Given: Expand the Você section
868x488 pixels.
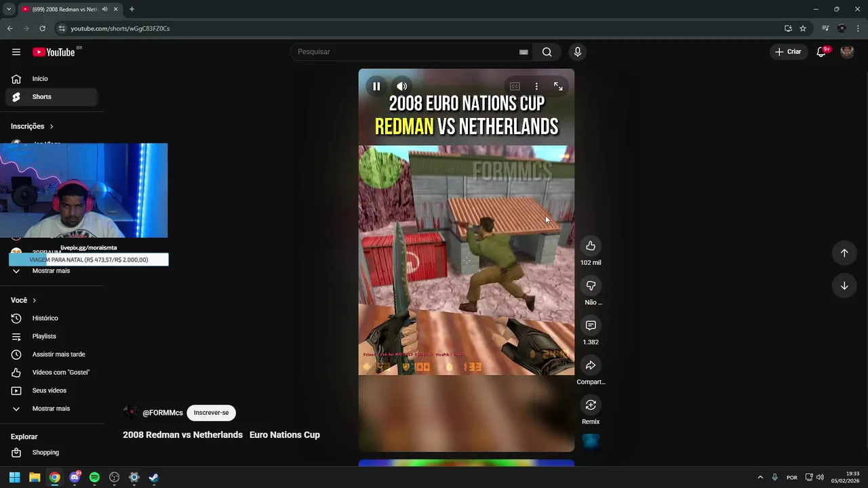Looking at the screenshot, I should coord(24,300).
